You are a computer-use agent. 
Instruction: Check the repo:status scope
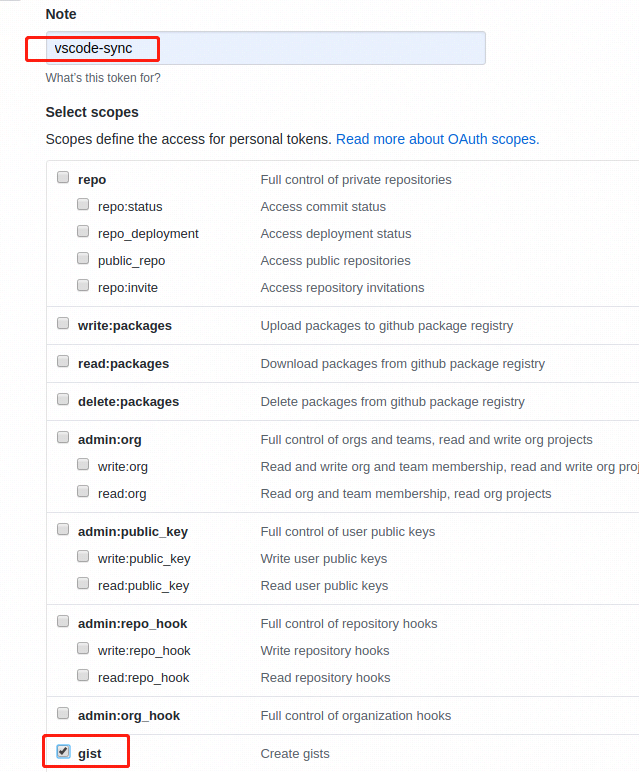click(83, 205)
